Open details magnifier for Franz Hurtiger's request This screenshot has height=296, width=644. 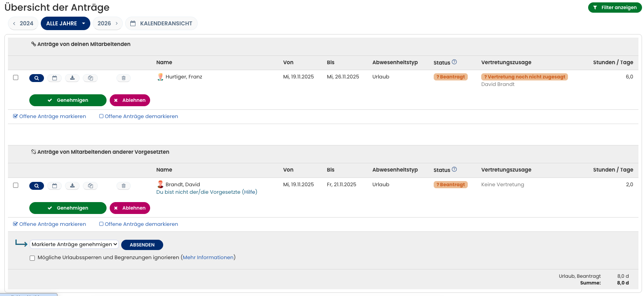pyautogui.click(x=36, y=78)
